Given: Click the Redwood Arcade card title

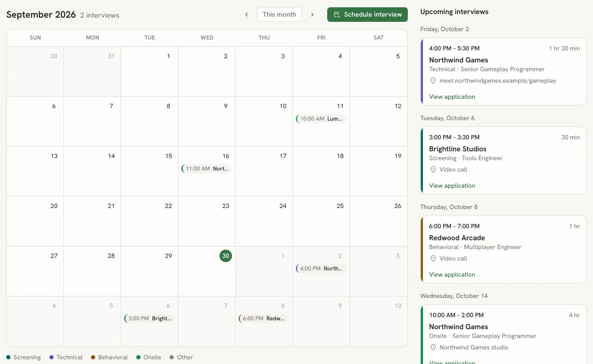Looking at the screenshot, I should coord(457,238).
